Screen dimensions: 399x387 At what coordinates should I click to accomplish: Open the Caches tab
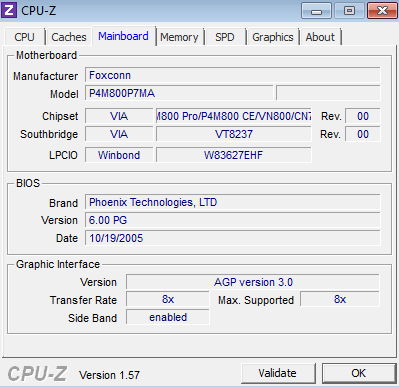point(69,37)
